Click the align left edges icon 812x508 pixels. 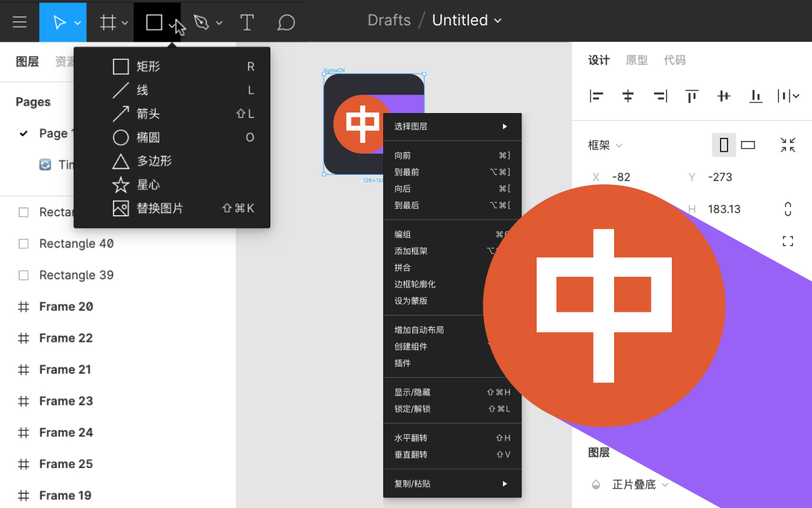(x=596, y=96)
